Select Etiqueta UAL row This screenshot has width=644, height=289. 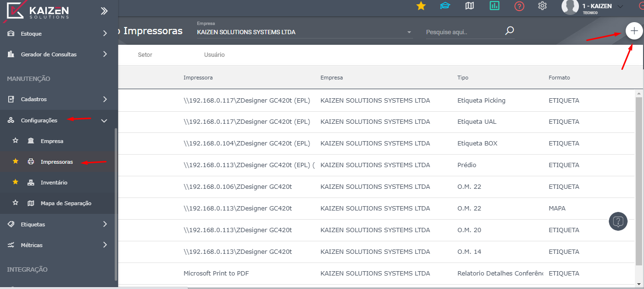[376, 122]
